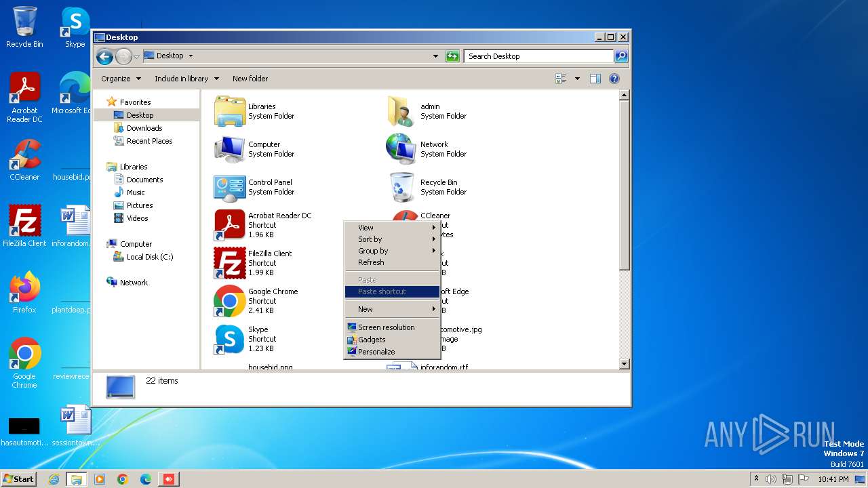Click the file list scrollbar up arrow
The height and width of the screenshot is (488, 868).
[625, 96]
